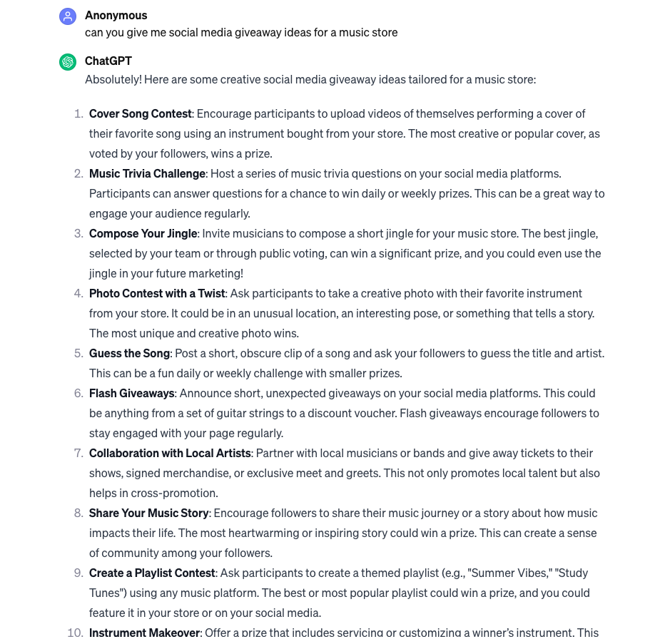Screen dimensions: 670x644
Task: Click list number 1 marker
Action: [x=78, y=113]
